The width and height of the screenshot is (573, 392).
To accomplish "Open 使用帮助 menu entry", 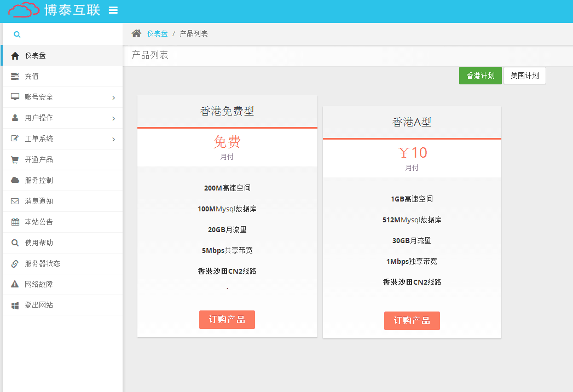I will (62, 243).
